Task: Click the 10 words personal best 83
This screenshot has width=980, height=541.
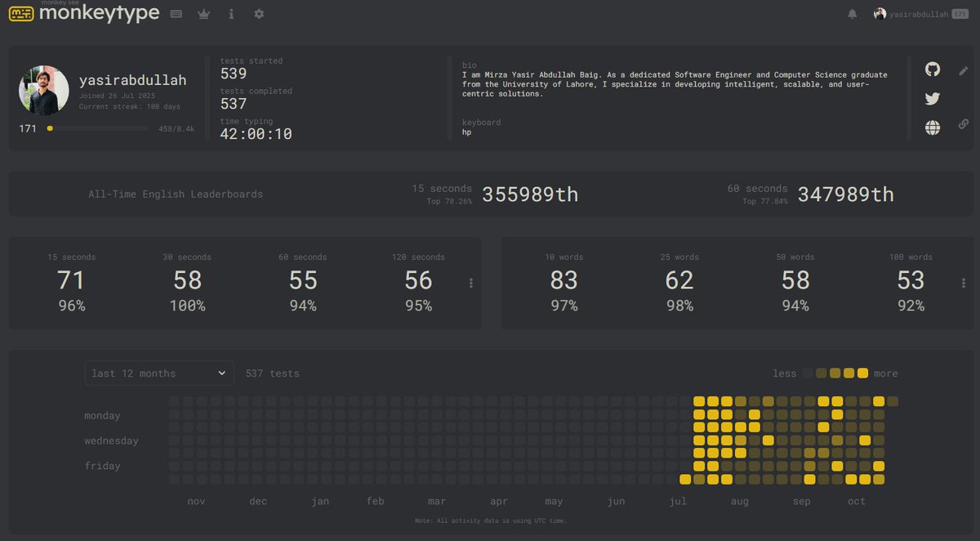Action: pos(563,280)
